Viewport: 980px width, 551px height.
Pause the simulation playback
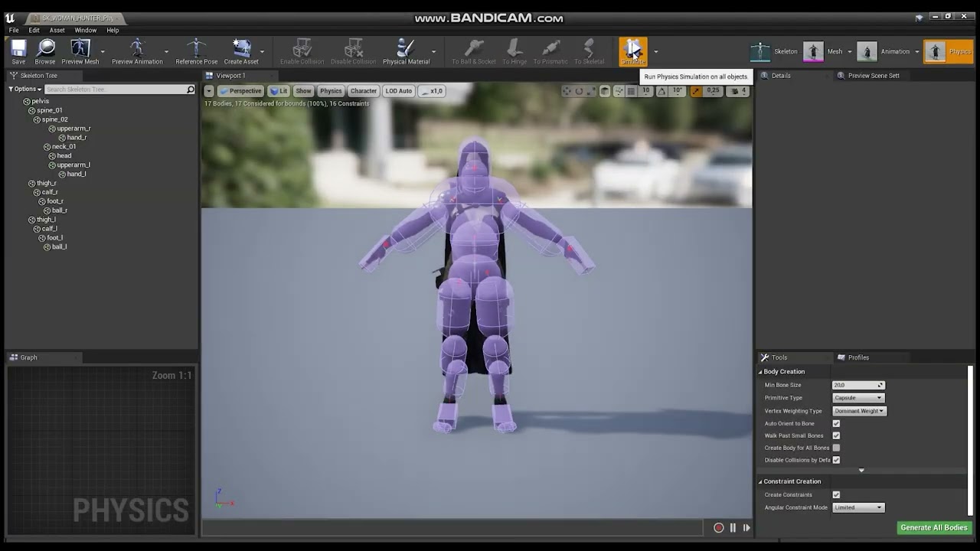(x=733, y=527)
